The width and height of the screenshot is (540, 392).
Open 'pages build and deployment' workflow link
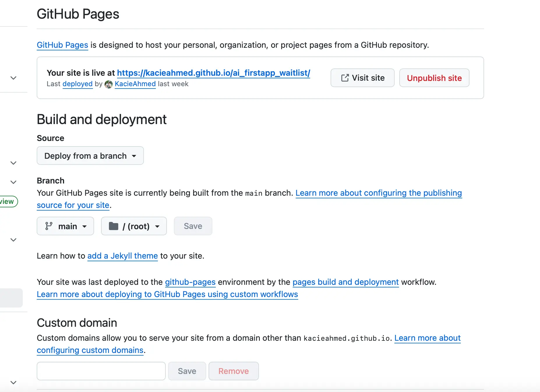345,282
